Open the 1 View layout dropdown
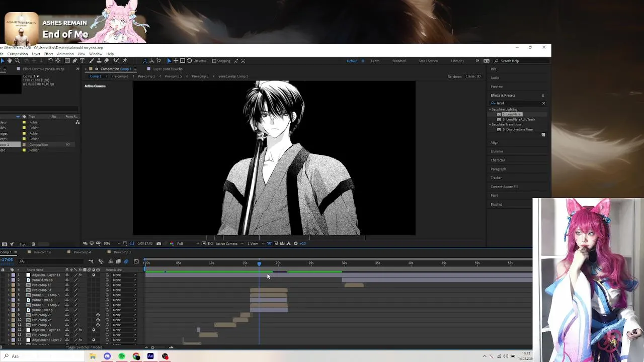644x362 pixels. click(255, 244)
